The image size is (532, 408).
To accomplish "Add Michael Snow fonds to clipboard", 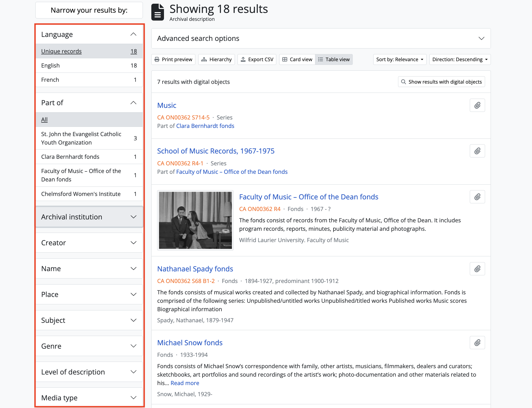I will (477, 343).
